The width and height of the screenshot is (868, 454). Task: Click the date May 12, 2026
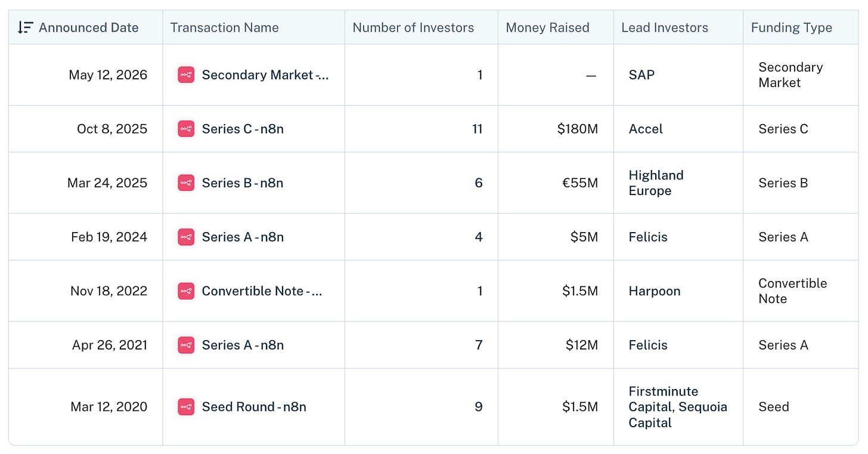(108, 75)
